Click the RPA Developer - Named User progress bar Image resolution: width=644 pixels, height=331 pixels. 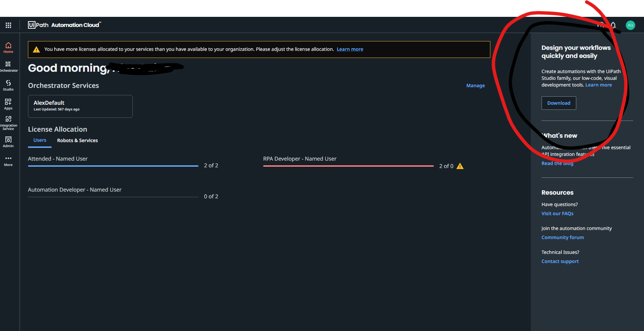click(x=348, y=166)
